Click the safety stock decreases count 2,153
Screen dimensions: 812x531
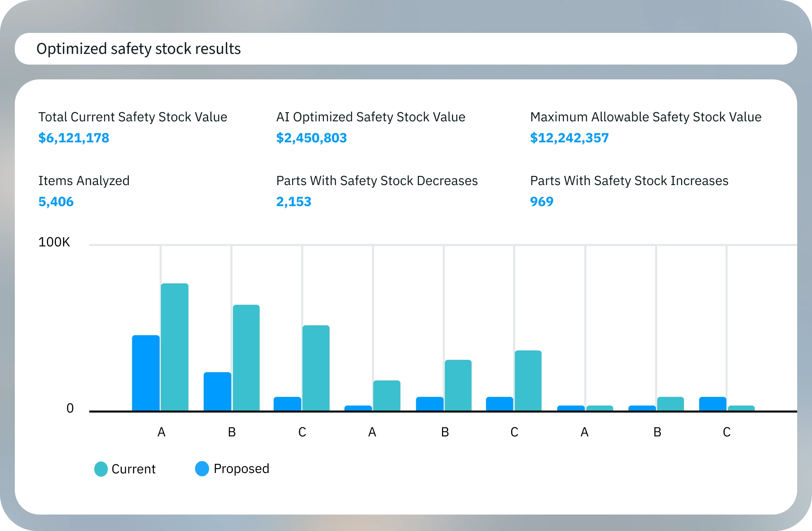(294, 202)
